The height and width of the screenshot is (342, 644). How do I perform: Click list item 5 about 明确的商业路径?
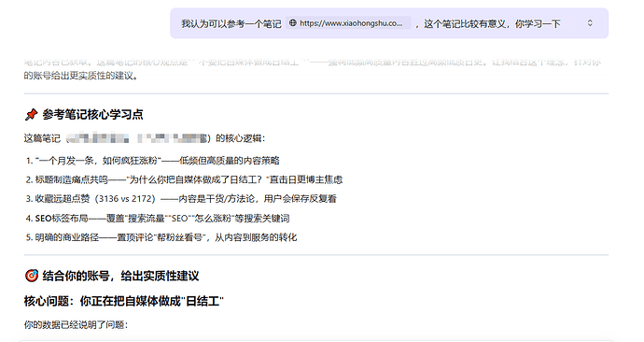point(161,237)
